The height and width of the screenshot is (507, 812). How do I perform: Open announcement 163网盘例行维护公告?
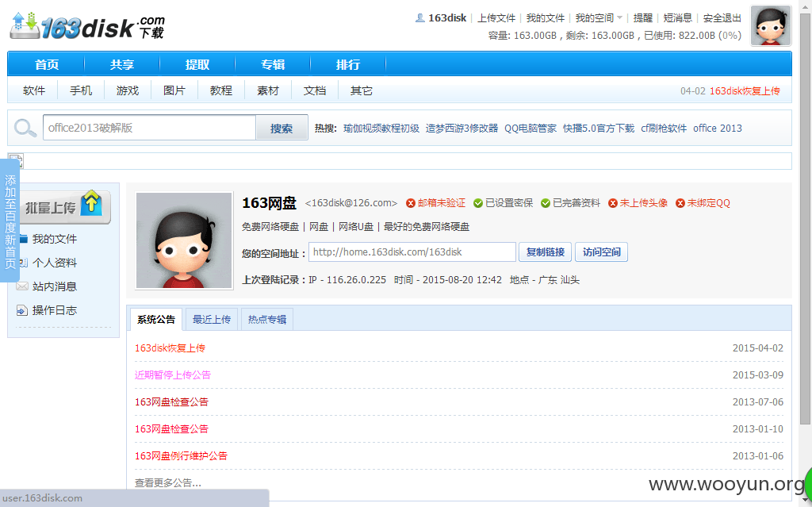click(181, 455)
